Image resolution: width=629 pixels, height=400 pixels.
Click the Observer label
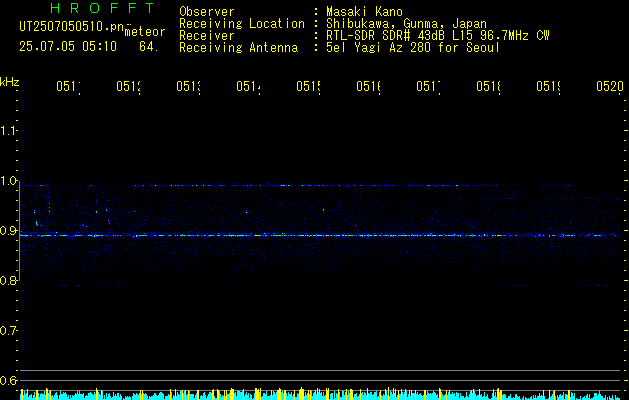pyautogui.click(x=207, y=12)
